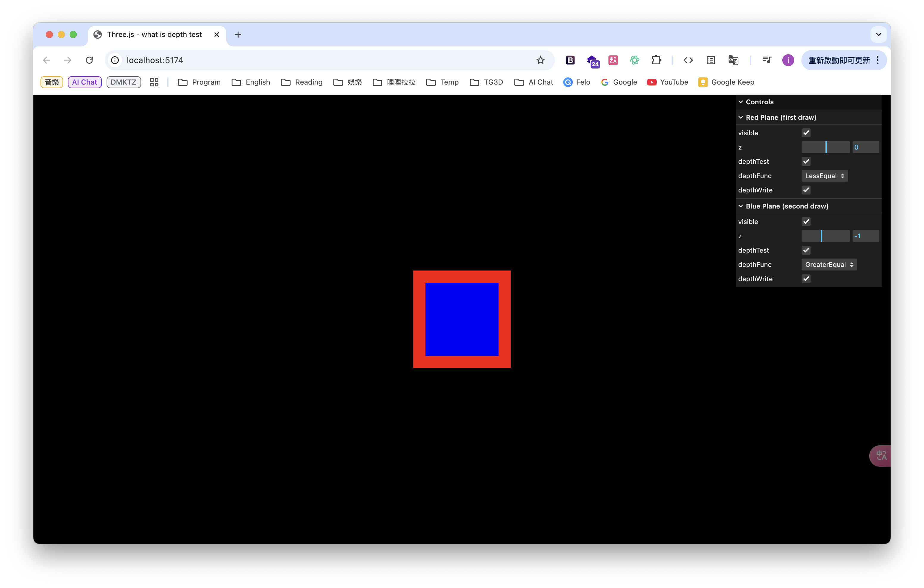Open the code brackets extension
924x588 pixels.
pyautogui.click(x=688, y=60)
